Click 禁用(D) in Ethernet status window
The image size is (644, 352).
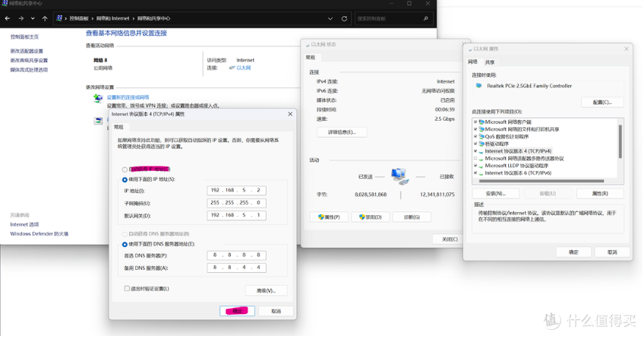(371, 217)
